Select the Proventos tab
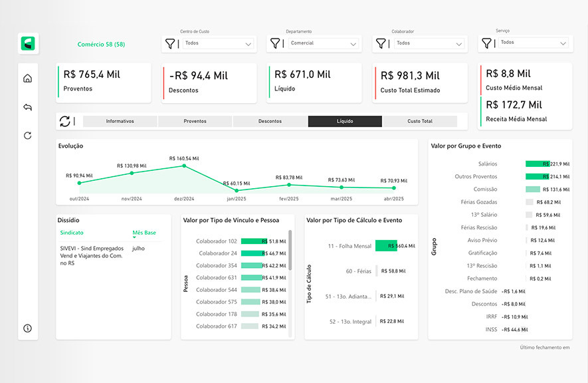The height and width of the screenshot is (383, 588). tap(195, 122)
